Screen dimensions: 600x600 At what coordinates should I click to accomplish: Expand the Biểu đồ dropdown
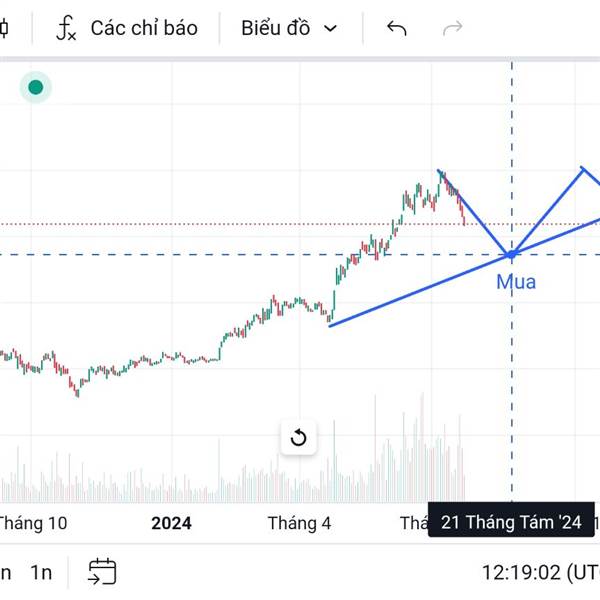click(289, 28)
